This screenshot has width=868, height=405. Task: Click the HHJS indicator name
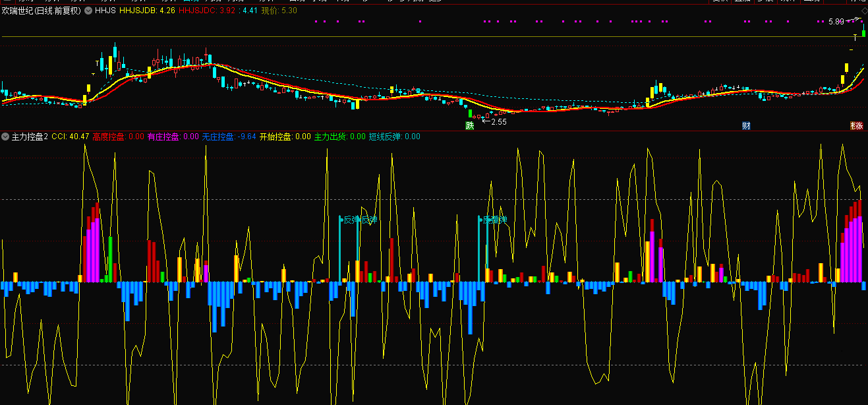pos(105,11)
